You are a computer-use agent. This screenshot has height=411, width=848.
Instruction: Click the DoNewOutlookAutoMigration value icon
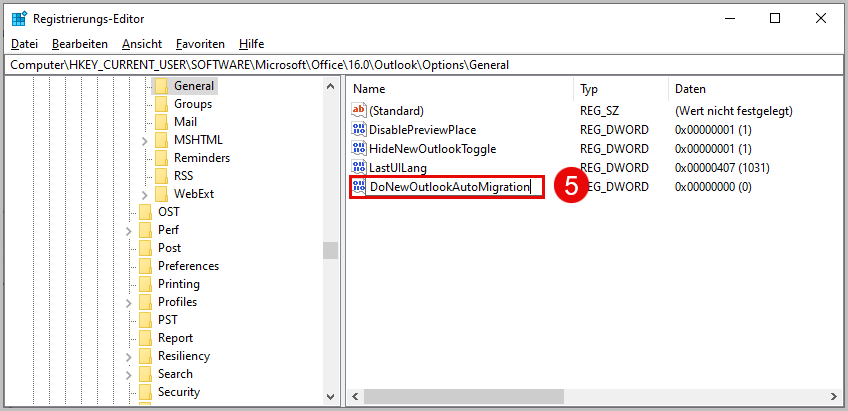[359, 187]
